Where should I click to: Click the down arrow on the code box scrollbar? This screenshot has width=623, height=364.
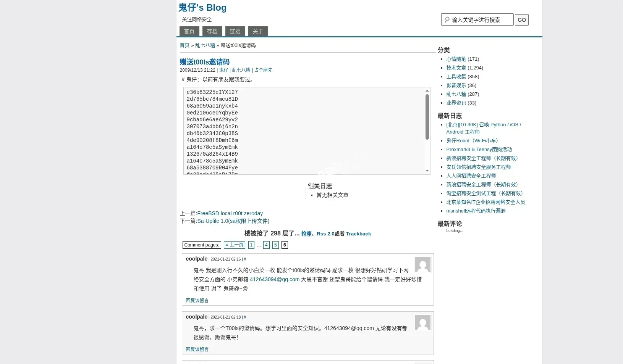click(x=427, y=171)
